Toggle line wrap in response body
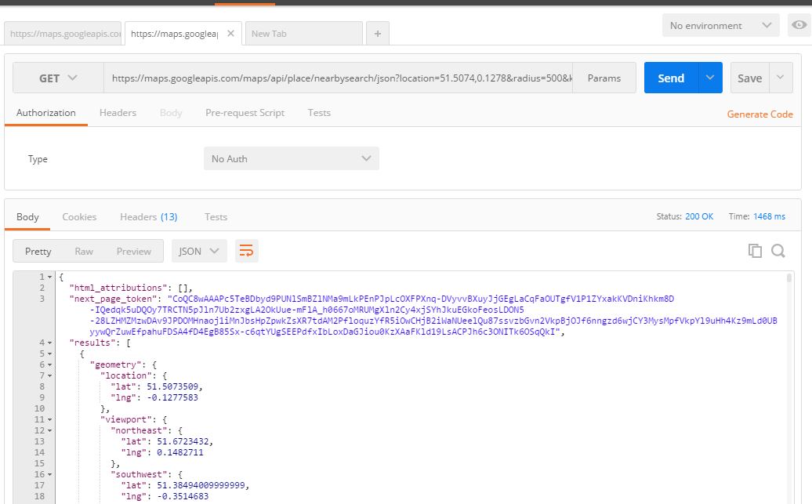812x504 pixels. tap(246, 252)
